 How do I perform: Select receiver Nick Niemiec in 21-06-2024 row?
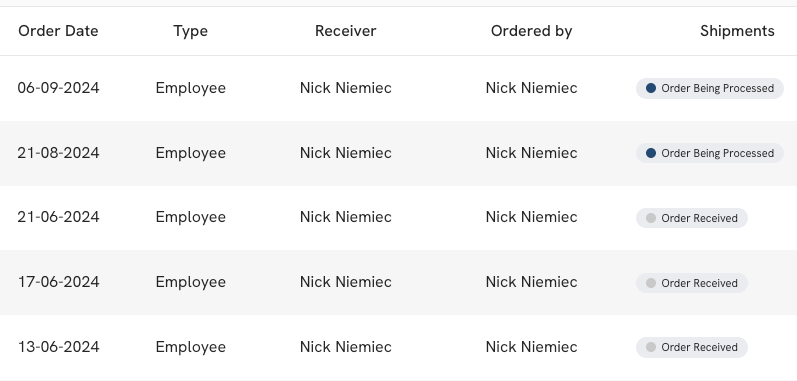346,217
